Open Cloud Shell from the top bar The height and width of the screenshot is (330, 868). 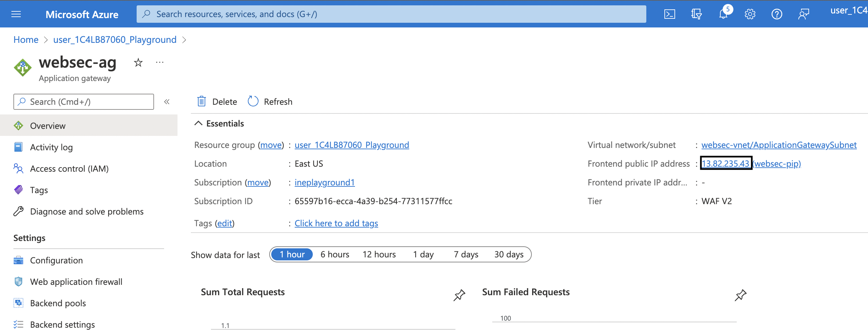(x=669, y=14)
